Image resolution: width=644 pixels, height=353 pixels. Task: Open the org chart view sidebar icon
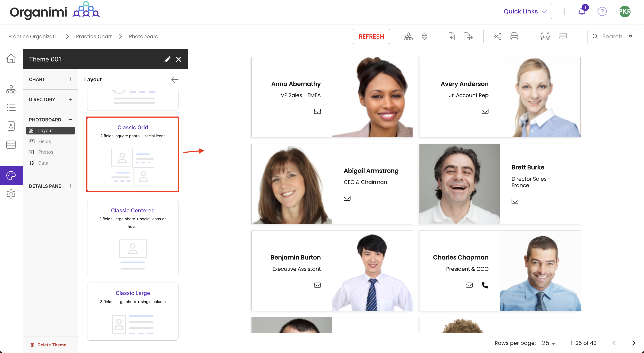(x=11, y=89)
